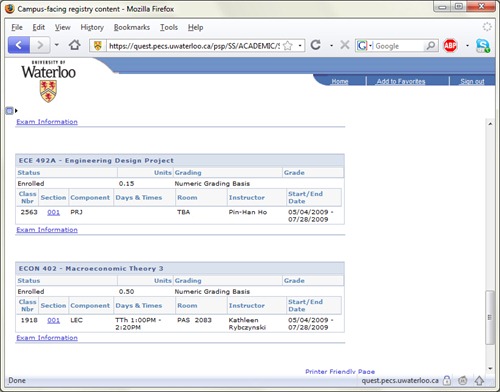Click the PRJ component cell
This screenshot has height=392, width=500.
(x=76, y=212)
